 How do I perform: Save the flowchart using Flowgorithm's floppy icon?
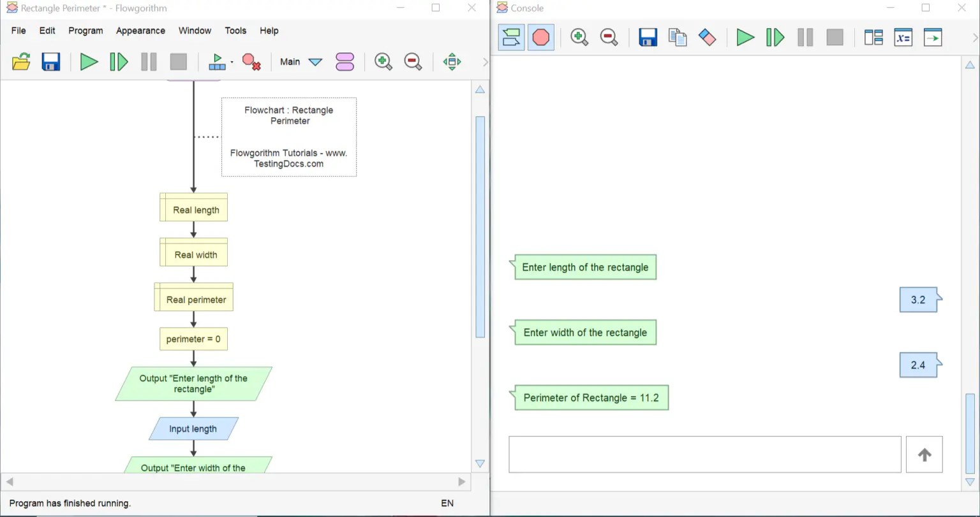[x=51, y=62]
